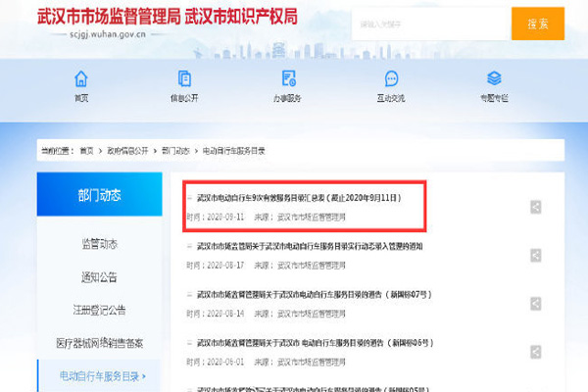Viewport: 588px width, 392px height.
Task: Open the 新国标05号 announcement link
Action: (x=313, y=389)
